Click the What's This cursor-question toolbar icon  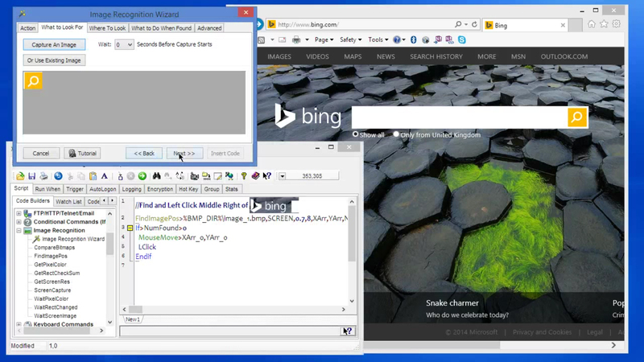[x=267, y=176]
